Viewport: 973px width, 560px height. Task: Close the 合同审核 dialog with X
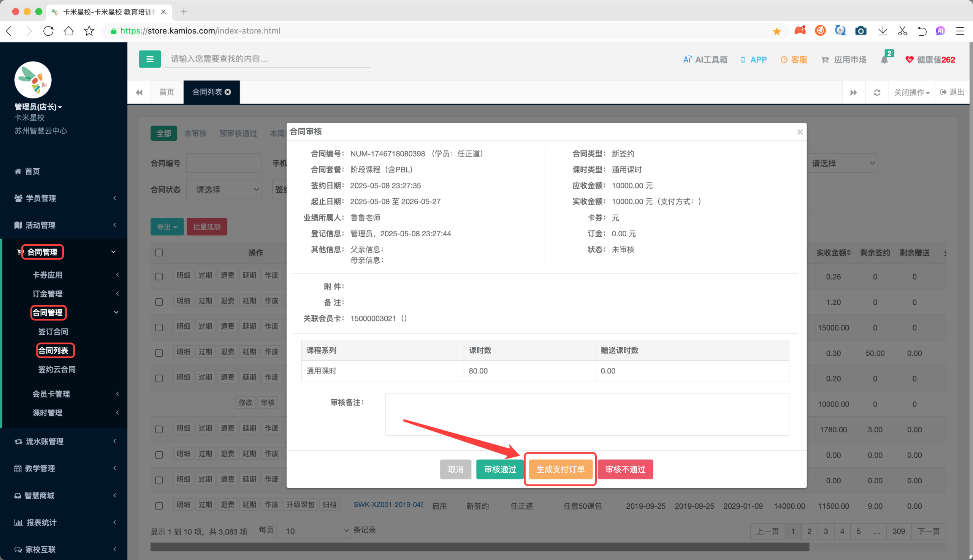pos(800,132)
